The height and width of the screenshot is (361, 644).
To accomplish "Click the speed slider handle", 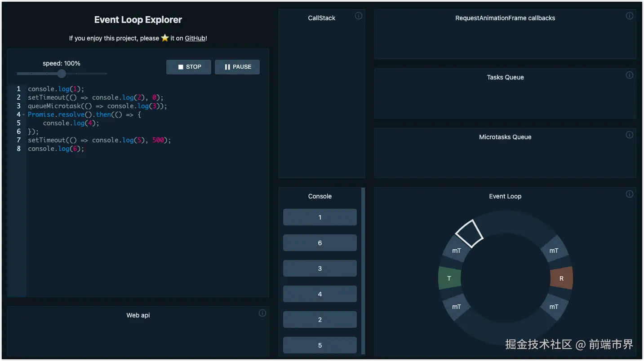I will [62, 74].
